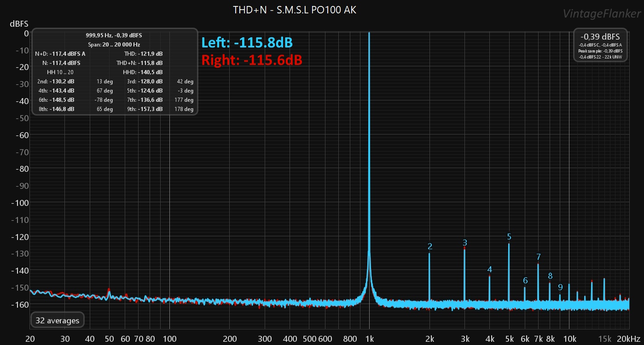Select the 999,95 Hz, -0,39 dBFS fundamental readout
644x345 pixels.
tap(114, 35)
